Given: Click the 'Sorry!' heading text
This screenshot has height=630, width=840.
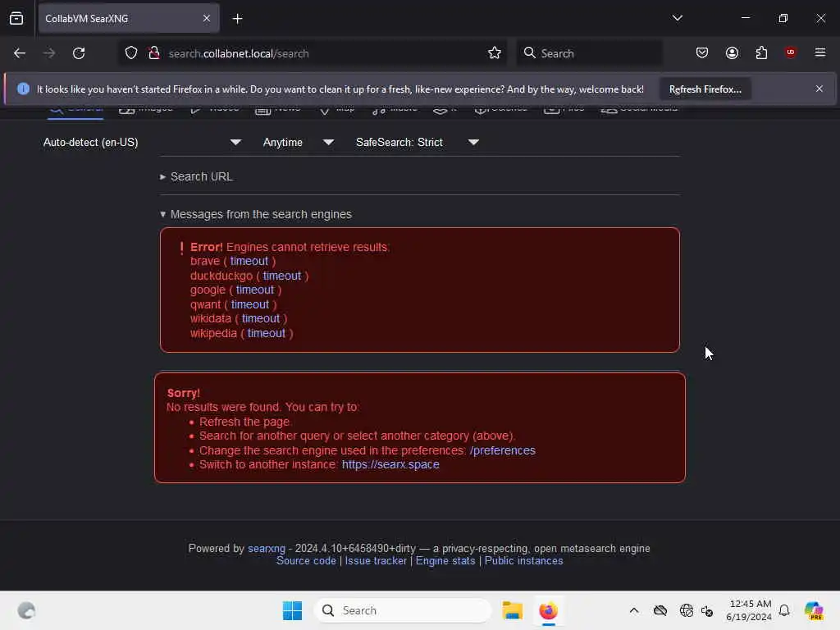Looking at the screenshot, I should point(183,393).
